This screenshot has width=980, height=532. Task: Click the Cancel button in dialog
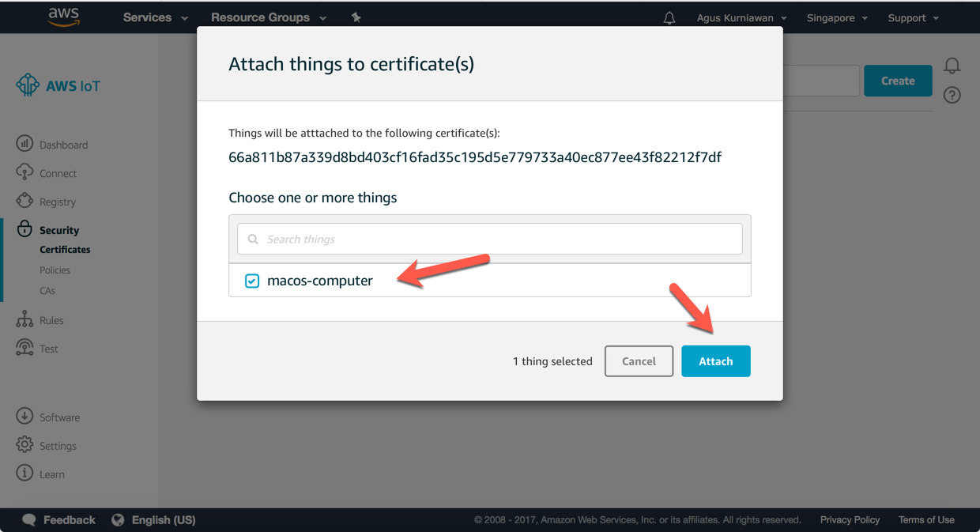pos(639,361)
